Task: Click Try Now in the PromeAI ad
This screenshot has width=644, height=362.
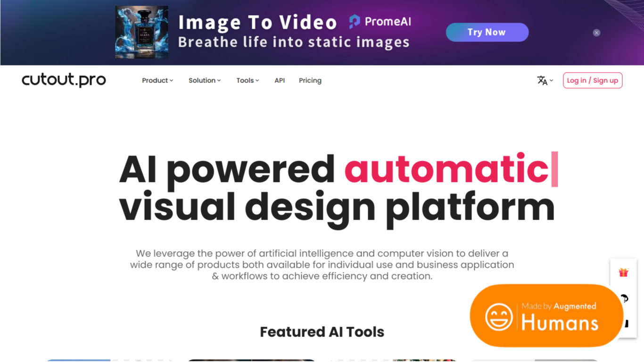Action: (x=487, y=32)
